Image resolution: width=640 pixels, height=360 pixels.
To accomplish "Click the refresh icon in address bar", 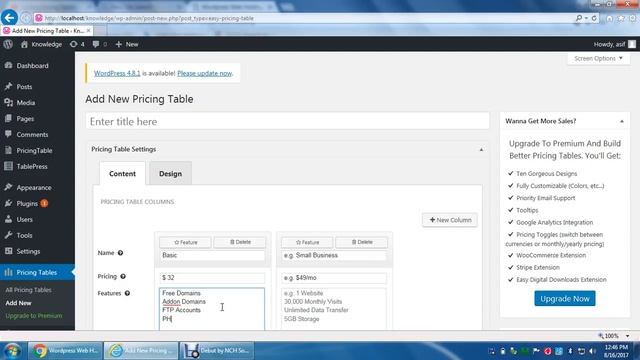I will point(594,18).
